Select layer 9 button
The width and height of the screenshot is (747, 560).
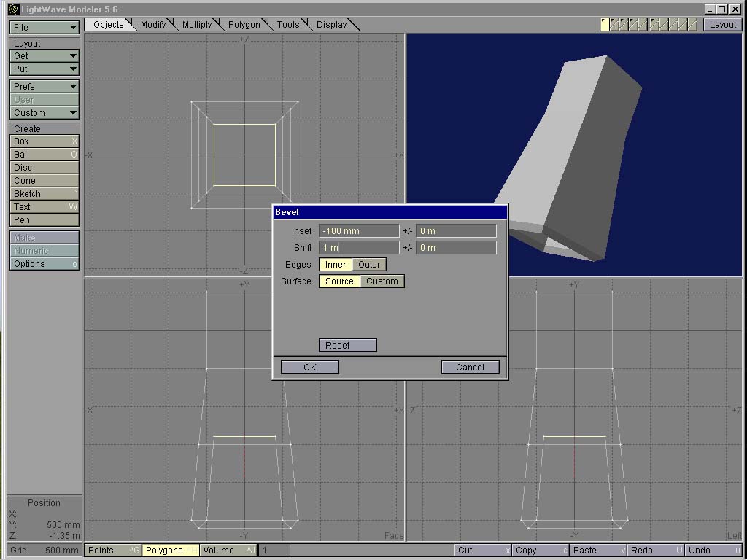click(683, 24)
